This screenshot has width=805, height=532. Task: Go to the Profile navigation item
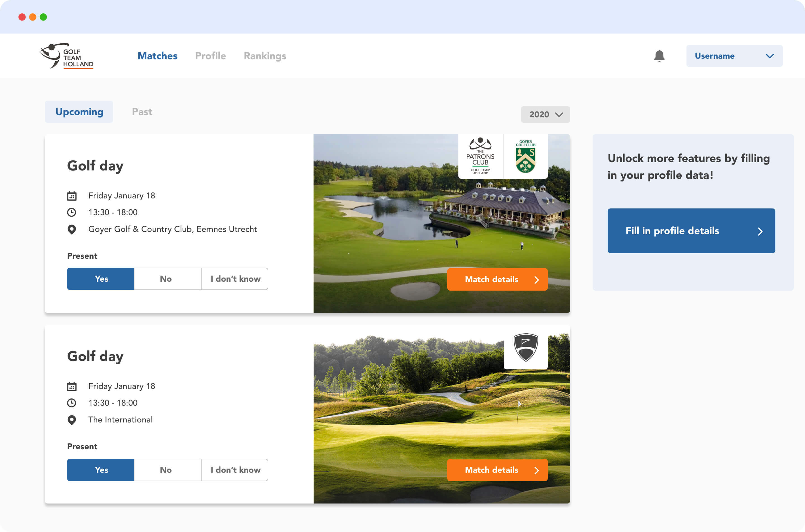210,56
